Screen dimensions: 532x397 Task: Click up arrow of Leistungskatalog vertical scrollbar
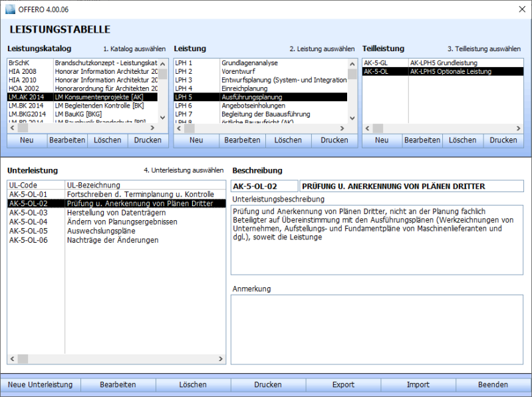[162, 64]
